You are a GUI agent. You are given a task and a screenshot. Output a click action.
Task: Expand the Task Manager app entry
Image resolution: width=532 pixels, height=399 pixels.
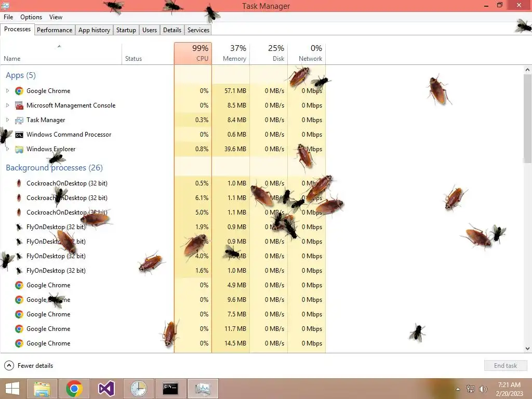pyautogui.click(x=7, y=120)
